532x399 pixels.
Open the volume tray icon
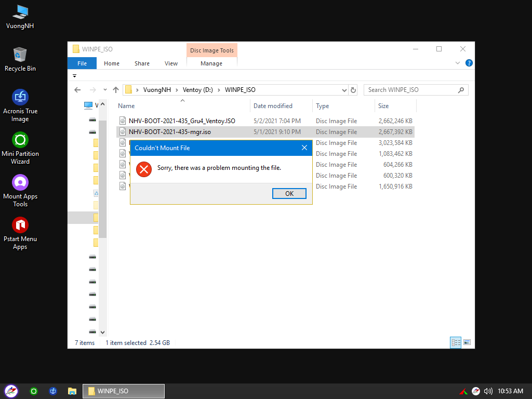488,391
